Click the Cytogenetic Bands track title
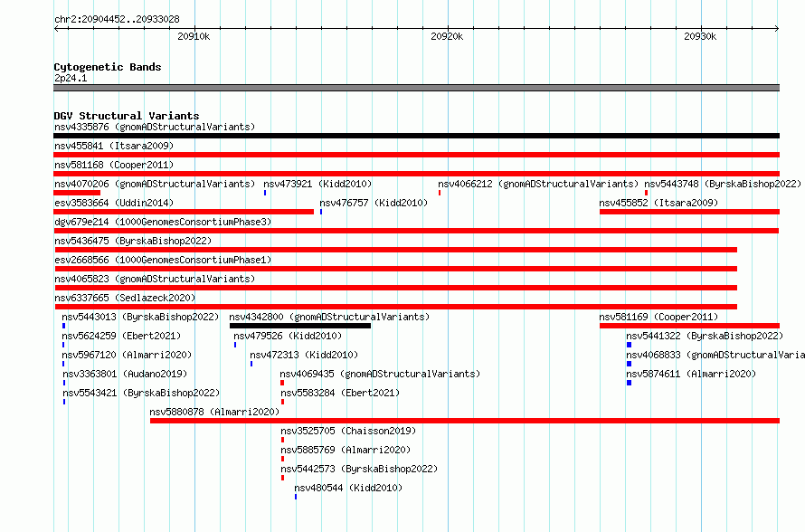 coord(108,67)
